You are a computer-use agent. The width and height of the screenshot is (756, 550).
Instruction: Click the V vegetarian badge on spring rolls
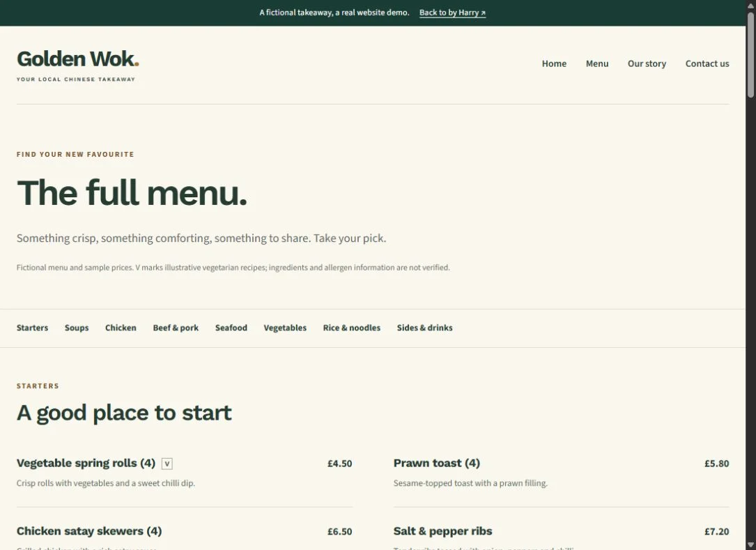[x=167, y=464]
